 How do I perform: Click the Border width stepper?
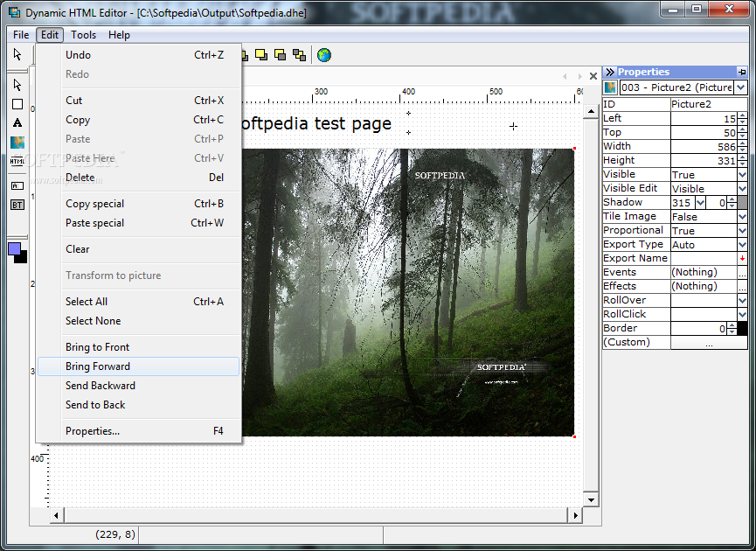pyautogui.click(x=732, y=329)
